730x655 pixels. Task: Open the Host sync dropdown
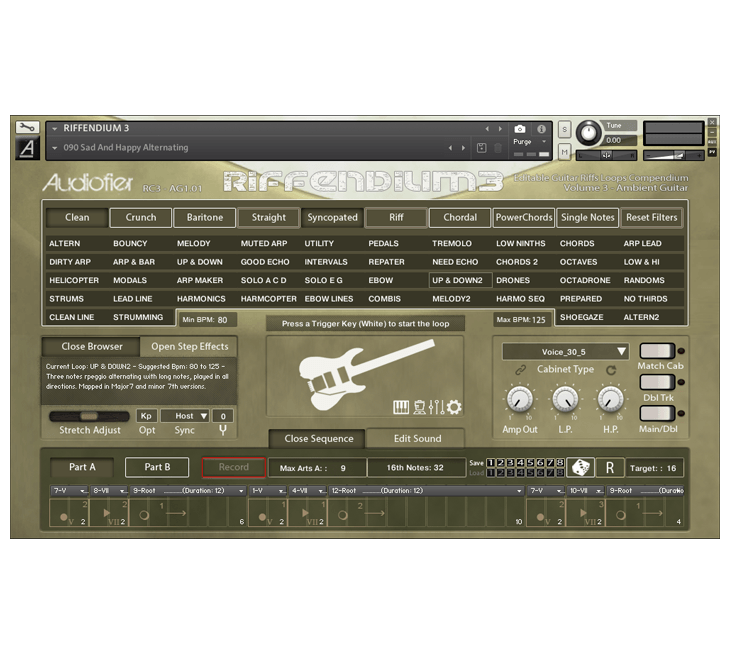tap(185, 416)
